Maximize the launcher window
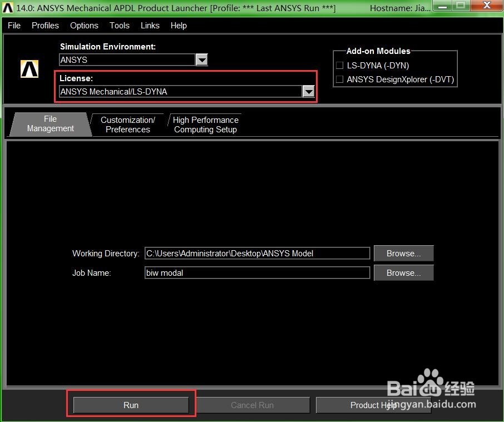The width and height of the screenshot is (504, 422). click(461, 6)
